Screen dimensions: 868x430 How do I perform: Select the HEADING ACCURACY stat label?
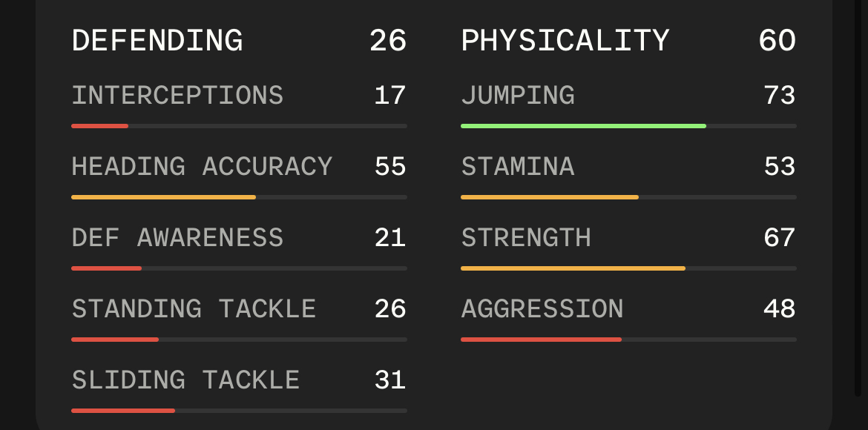202,167
